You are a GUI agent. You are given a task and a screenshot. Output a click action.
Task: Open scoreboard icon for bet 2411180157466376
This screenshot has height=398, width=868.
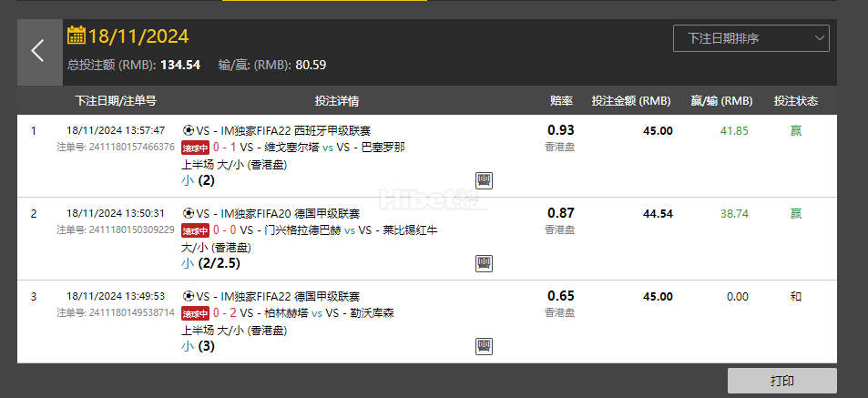pyautogui.click(x=484, y=180)
